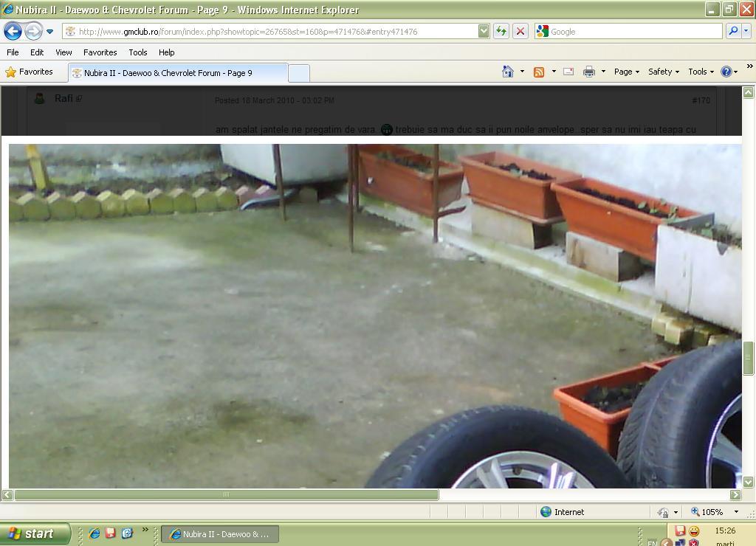
Task: Open the Page command bar menu
Action: coord(626,72)
